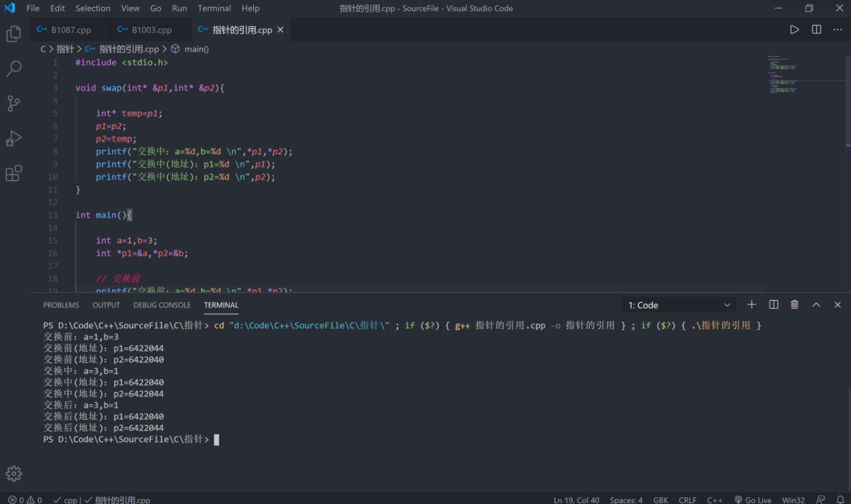851x504 pixels.
Task: Switch to the OUTPUT panel tab
Action: tap(106, 305)
